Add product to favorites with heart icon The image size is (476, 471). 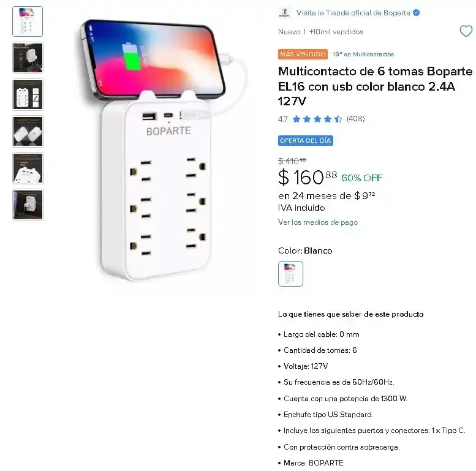click(466, 31)
